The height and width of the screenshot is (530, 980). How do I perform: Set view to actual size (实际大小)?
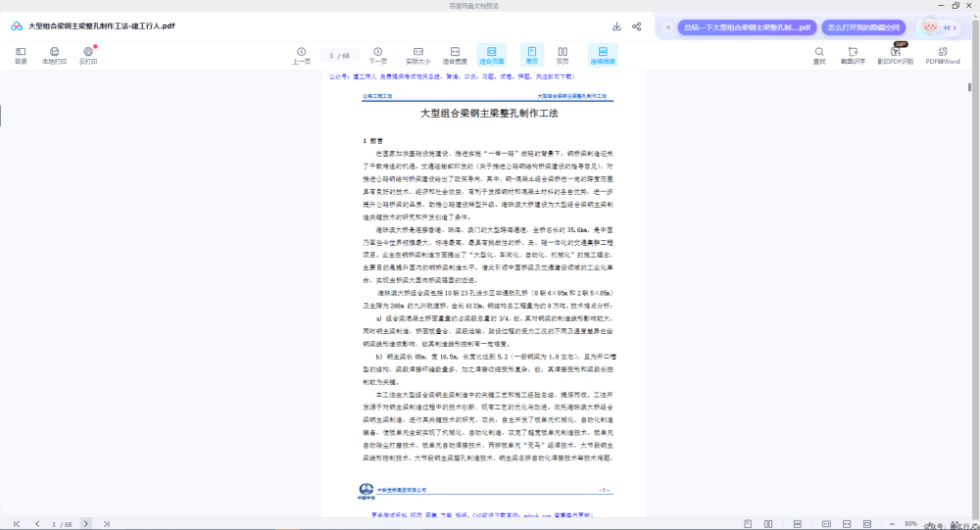pos(418,56)
